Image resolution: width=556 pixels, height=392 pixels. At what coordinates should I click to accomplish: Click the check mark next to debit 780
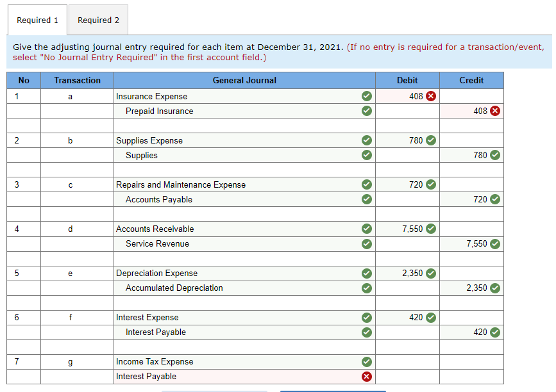click(x=431, y=140)
